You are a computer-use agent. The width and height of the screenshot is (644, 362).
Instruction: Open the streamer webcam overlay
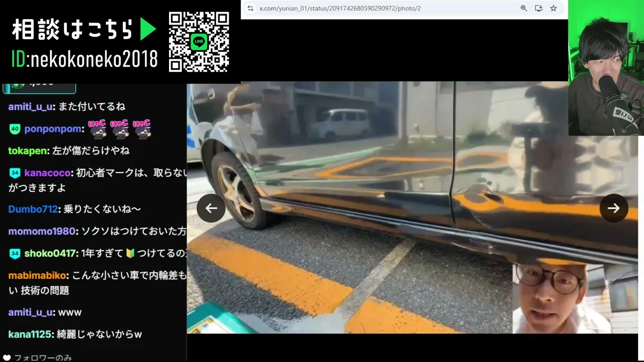click(606, 68)
